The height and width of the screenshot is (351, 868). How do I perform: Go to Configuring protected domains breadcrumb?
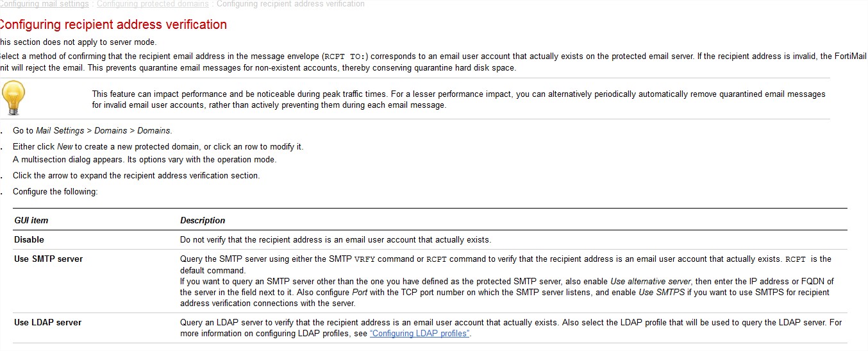153,4
